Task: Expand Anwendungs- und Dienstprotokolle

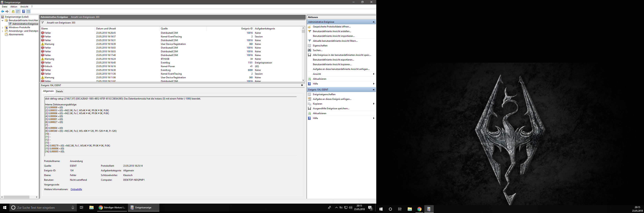Action: click(x=2, y=31)
